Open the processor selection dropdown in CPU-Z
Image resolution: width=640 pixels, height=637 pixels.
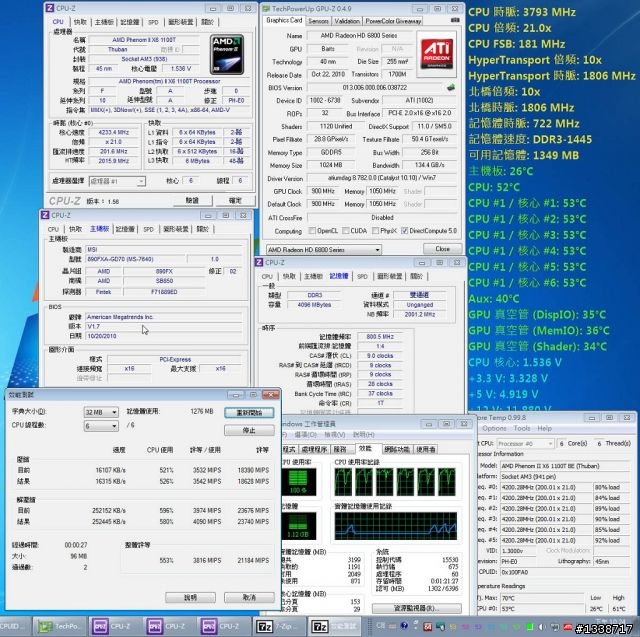(117, 181)
